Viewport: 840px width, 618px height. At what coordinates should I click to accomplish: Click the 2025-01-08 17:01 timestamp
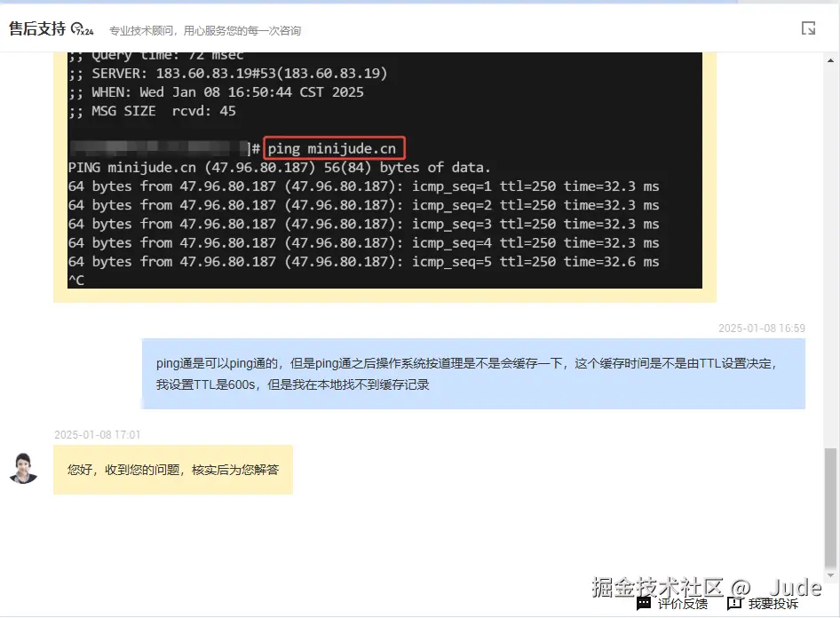[97, 434]
